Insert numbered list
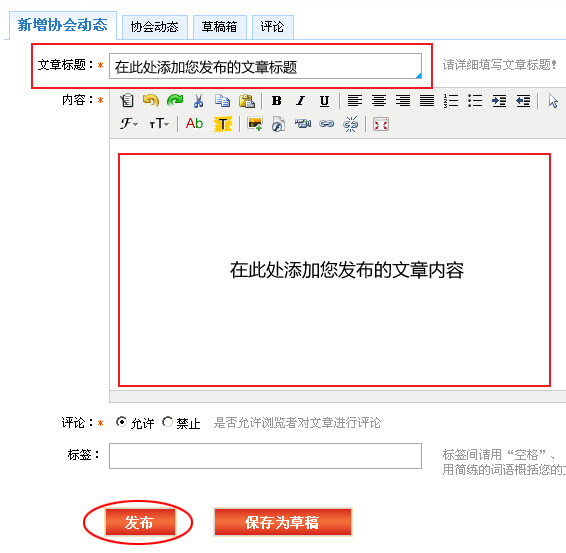Image resolution: width=566 pixels, height=553 pixels. click(x=451, y=101)
